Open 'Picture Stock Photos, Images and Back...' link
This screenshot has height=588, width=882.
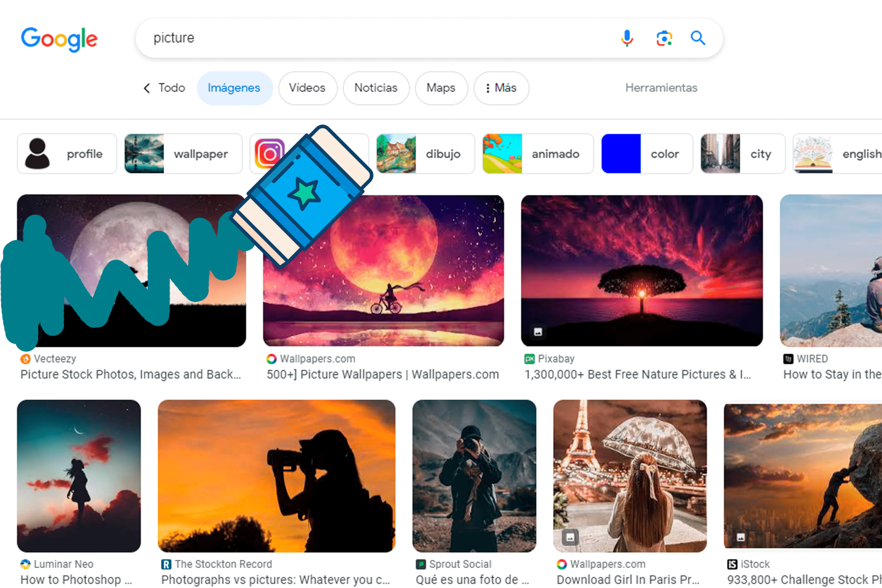(131, 375)
